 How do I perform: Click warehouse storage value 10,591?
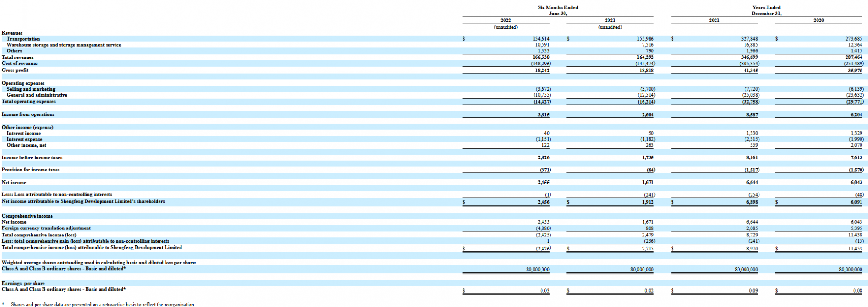coord(542,45)
